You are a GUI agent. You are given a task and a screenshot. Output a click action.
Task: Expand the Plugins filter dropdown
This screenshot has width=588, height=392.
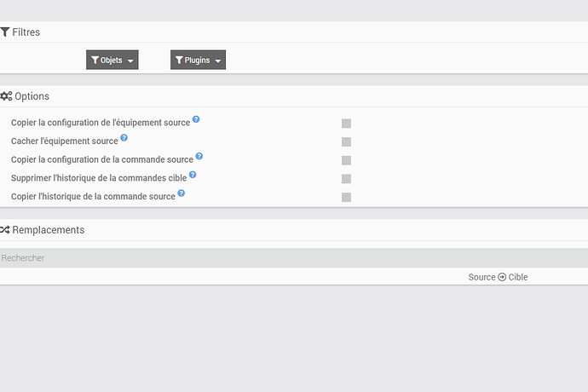pos(198,60)
